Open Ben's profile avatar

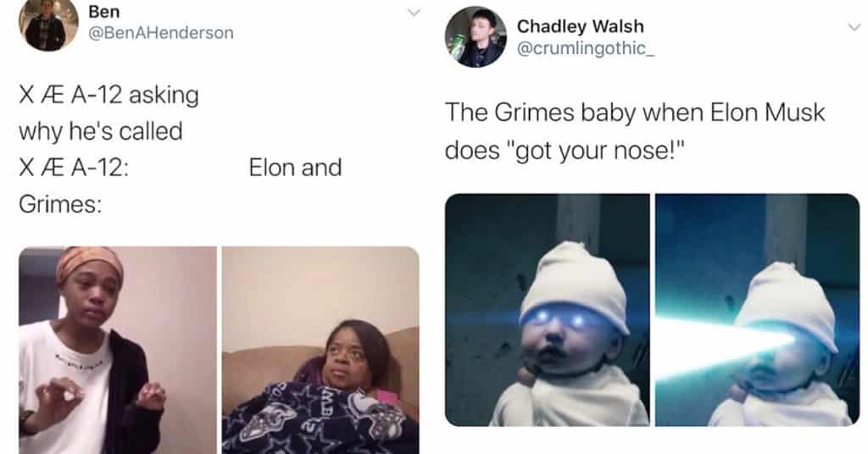pyautogui.click(x=48, y=23)
